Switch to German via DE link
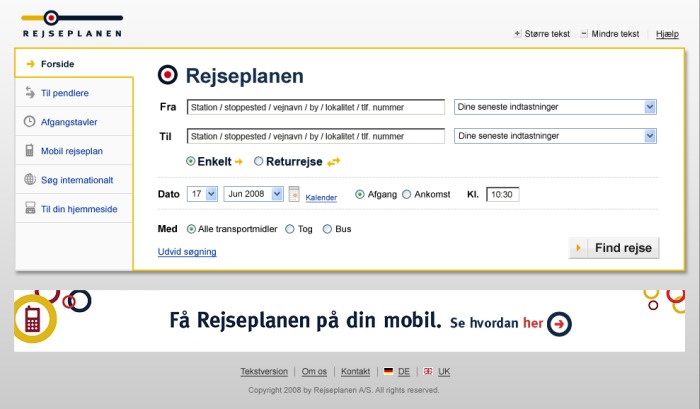Image resolution: width=700 pixels, height=409 pixels. [x=404, y=371]
